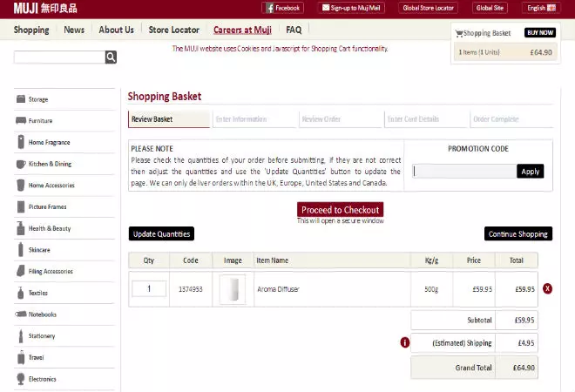
Task: Choose the Skincare category icon
Action: click(x=21, y=250)
